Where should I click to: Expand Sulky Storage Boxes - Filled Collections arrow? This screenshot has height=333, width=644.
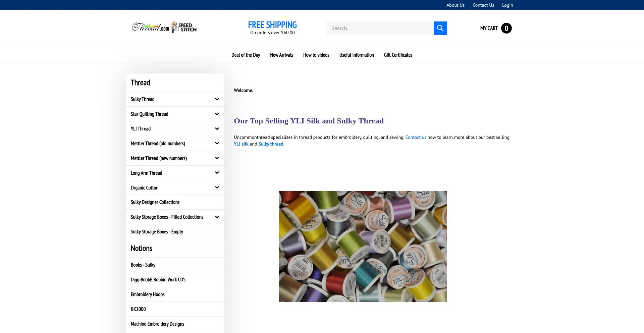pyautogui.click(x=217, y=217)
